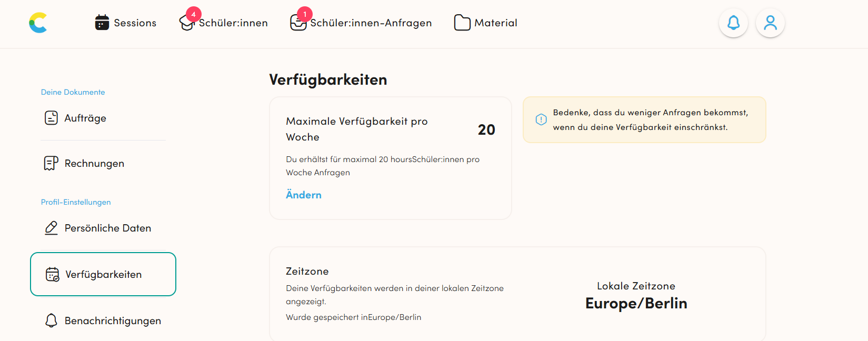Click the Aufträge document icon
The width and height of the screenshot is (868, 341).
pos(51,118)
